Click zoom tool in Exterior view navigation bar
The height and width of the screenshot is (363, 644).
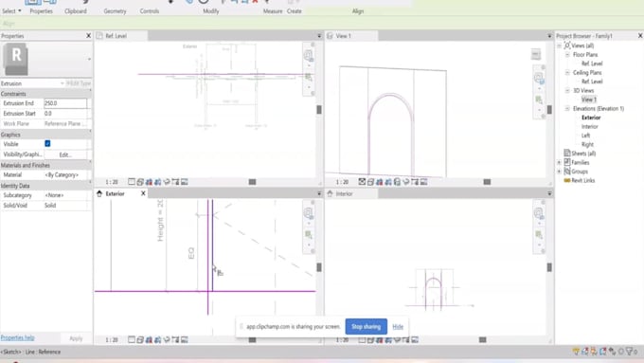coord(309,235)
